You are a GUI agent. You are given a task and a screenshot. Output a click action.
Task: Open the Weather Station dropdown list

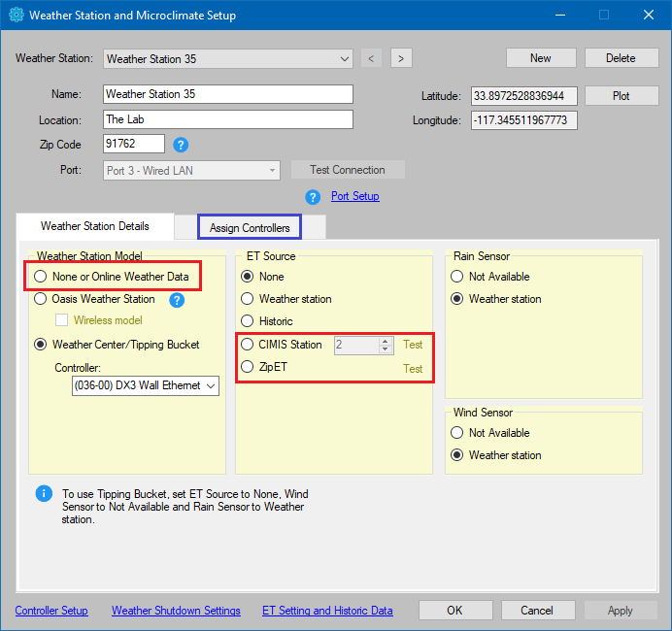pyautogui.click(x=228, y=58)
